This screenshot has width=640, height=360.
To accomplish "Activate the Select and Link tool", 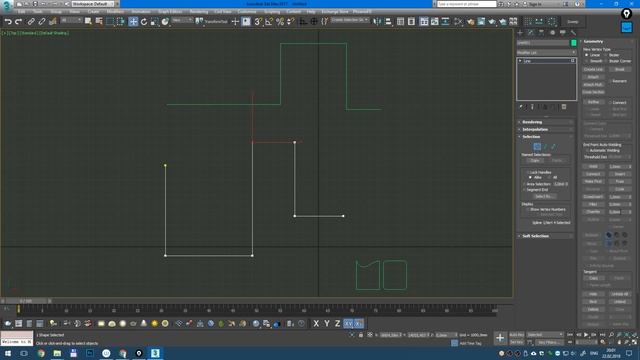I will [x=31, y=22].
